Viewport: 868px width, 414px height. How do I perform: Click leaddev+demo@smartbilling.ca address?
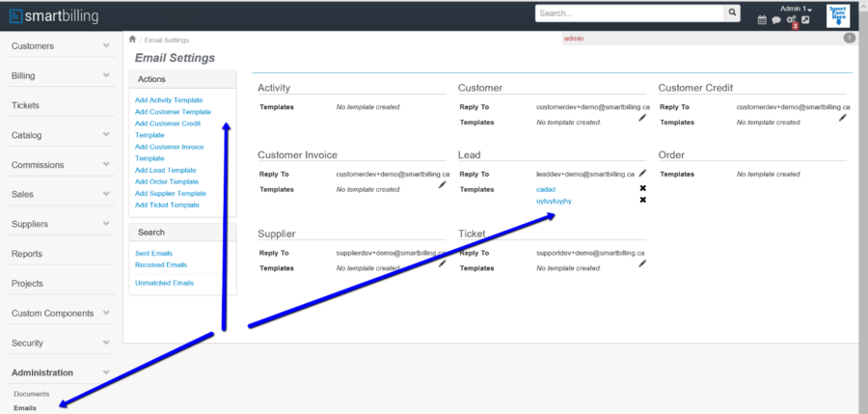tap(585, 174)
